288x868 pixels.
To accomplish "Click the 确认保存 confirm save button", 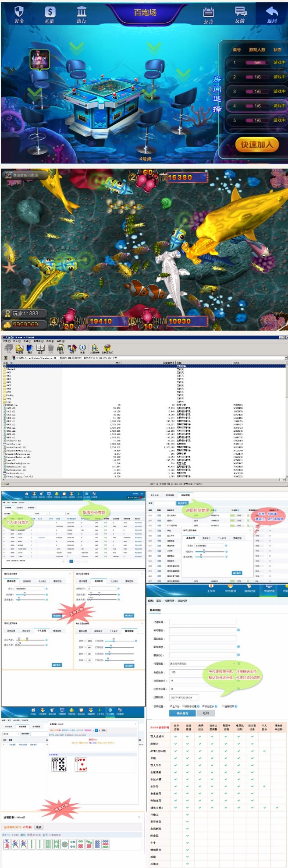I will (182, 713).
